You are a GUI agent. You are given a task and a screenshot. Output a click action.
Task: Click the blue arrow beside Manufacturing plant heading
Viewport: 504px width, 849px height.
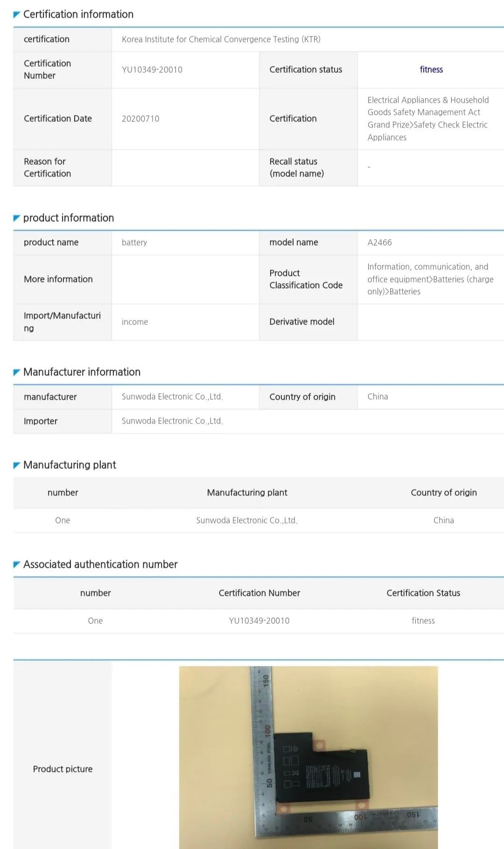pos(17,465)
